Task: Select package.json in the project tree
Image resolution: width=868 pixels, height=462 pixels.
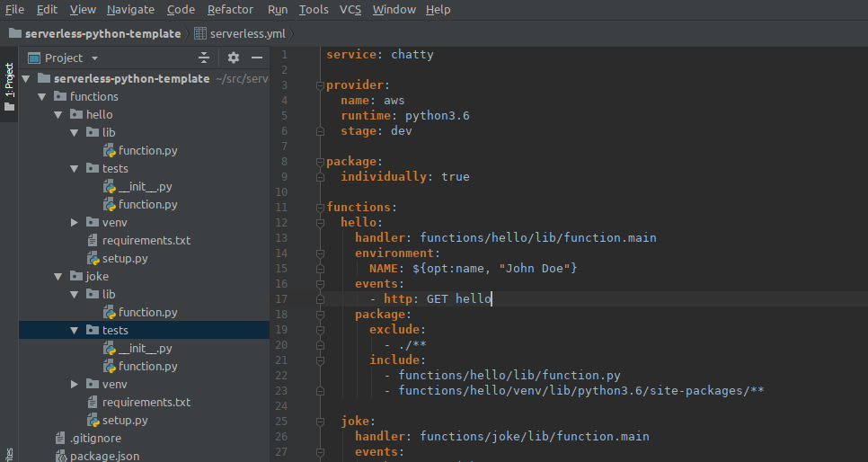Action: 104,456
